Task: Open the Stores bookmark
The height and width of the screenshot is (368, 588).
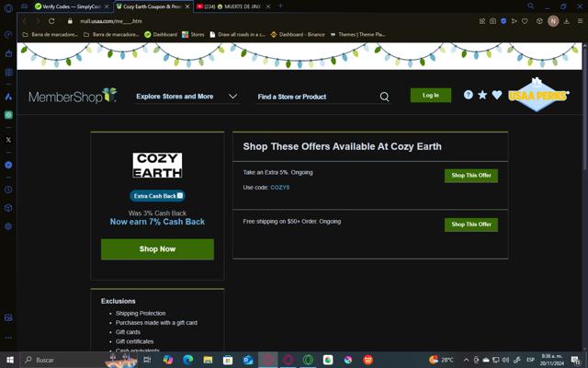Action: (193, 35)
